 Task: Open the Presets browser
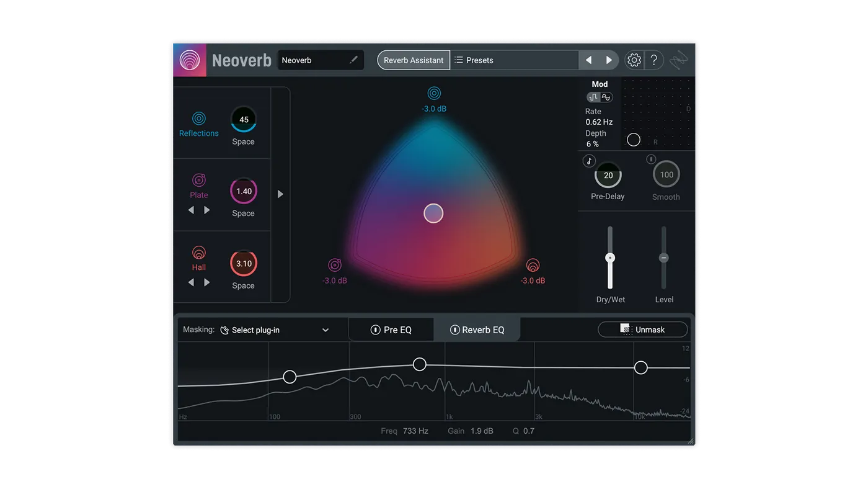[514, 60]
